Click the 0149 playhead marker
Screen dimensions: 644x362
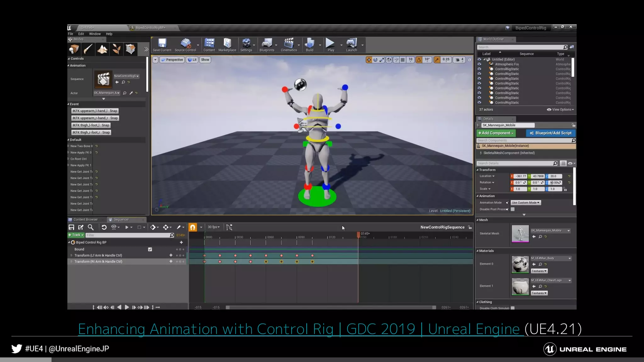[358, 234]
